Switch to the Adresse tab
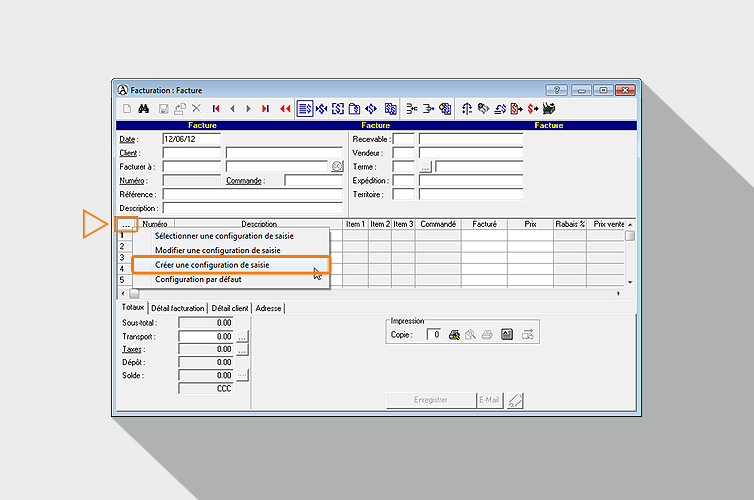This screenshot has height=500, width=754. [268, 308]
